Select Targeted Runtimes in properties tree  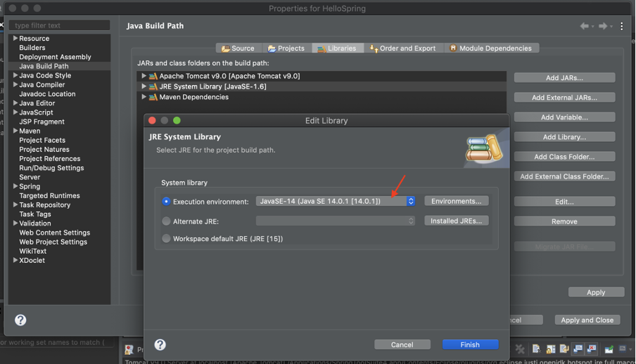(x=49, y=196)
